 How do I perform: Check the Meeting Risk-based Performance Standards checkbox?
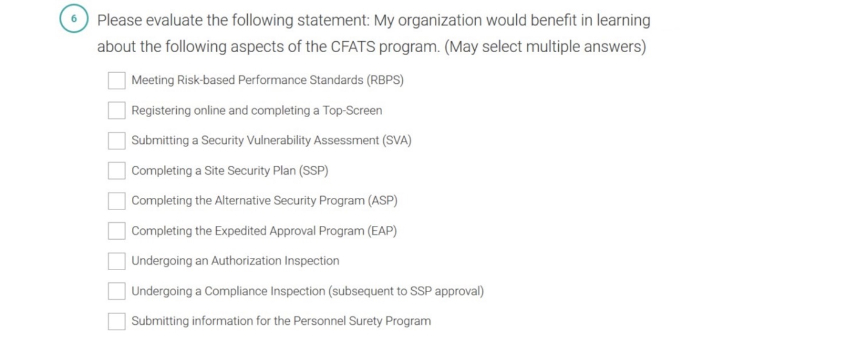(117, 80)
